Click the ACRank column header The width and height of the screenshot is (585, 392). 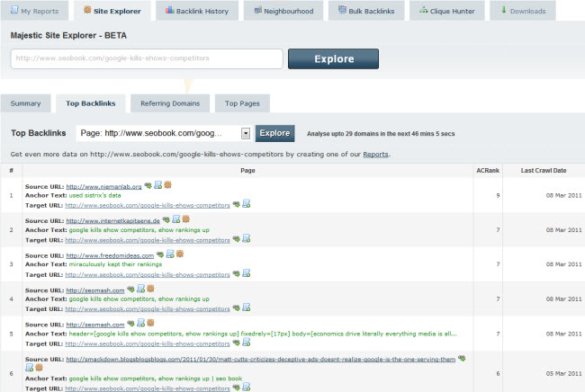coord(488,170)
